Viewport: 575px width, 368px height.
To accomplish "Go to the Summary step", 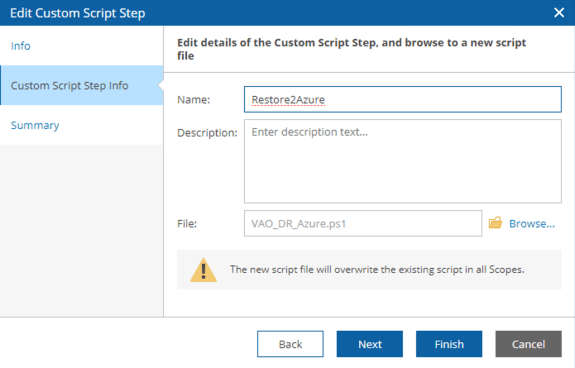I will (35, 125).
